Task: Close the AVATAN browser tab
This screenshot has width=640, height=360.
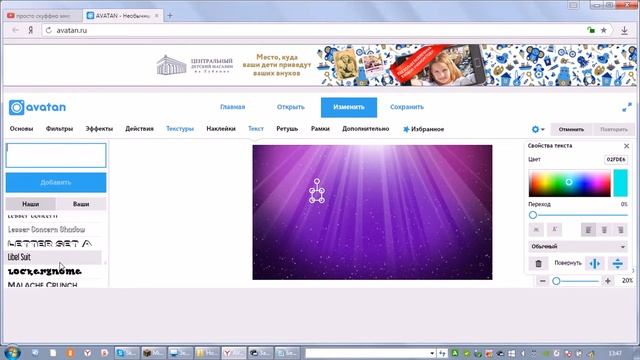Action: 156,16
